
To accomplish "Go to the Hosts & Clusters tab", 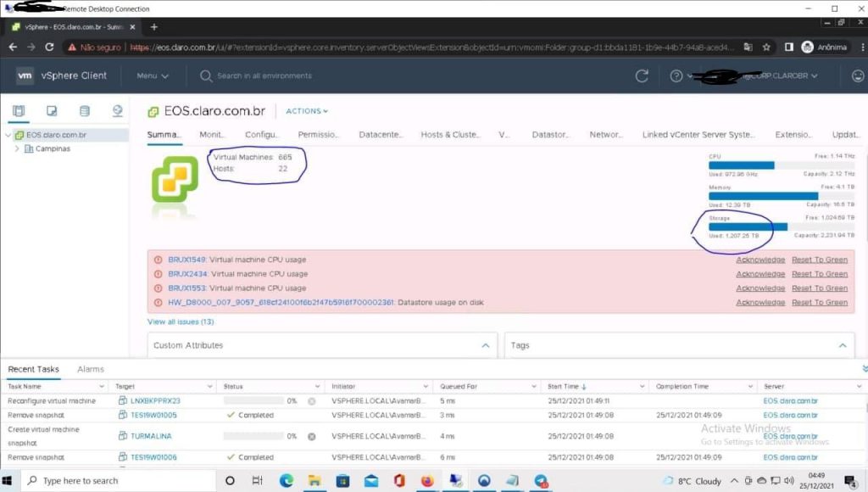I will (451, 135).
